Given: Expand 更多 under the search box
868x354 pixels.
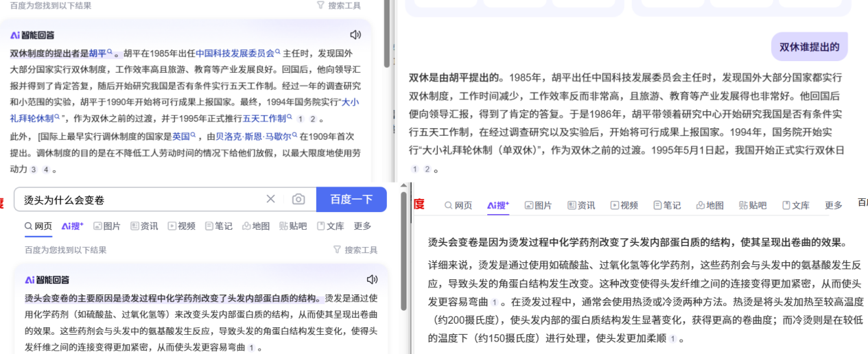Looking at the screenshot, I should [x=363, y=226].
